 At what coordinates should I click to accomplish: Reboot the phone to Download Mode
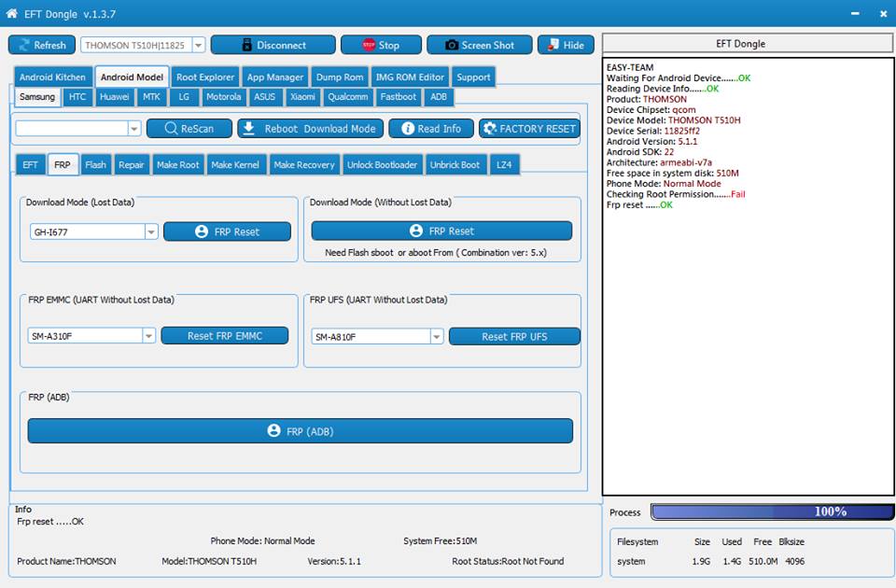310,129
